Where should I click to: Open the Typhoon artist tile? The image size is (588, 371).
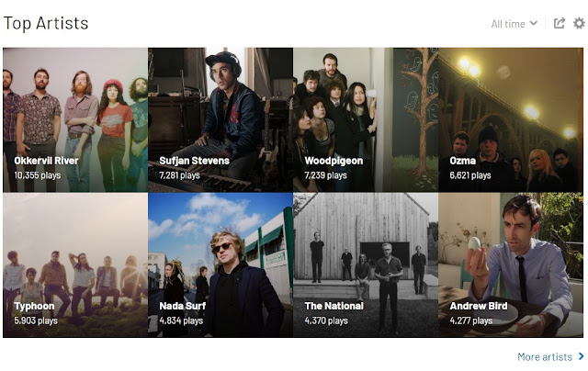click(75, 265)
